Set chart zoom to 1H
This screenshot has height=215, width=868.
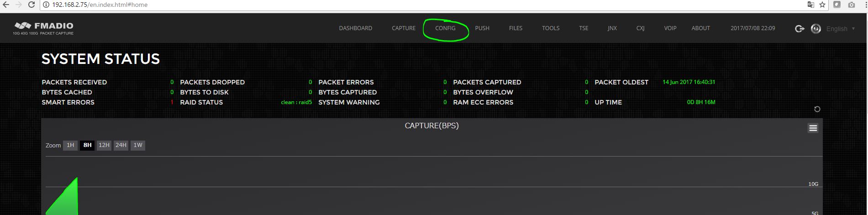tap(70, 145)
